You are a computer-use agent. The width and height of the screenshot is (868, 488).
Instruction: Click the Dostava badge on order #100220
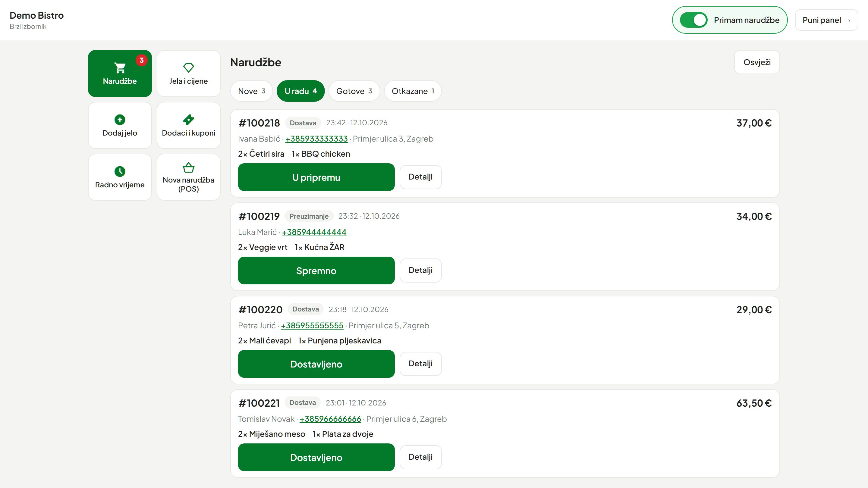pos(305,309)
